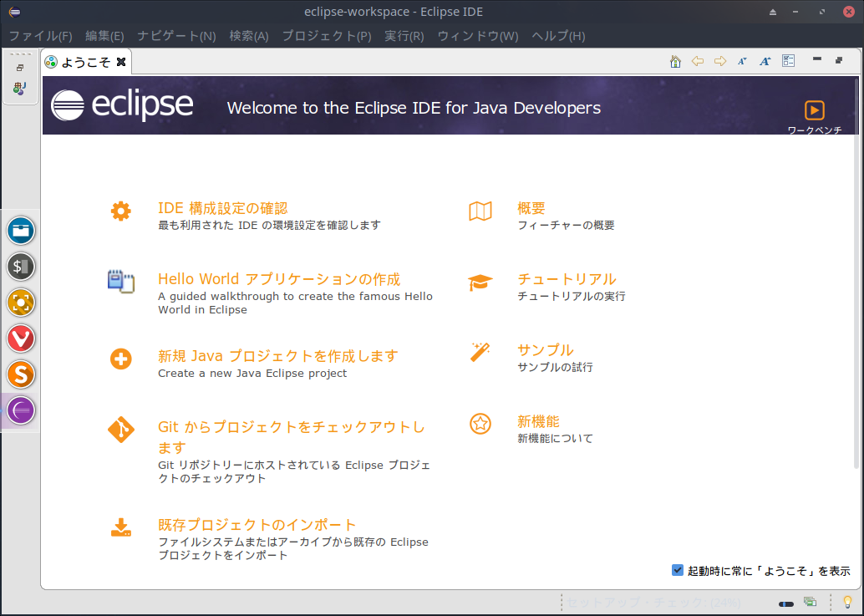Image resolution: width=864 pixels, height=616 pixels.
Task: Open the orange S application dock icon
Action: (21, 374)
